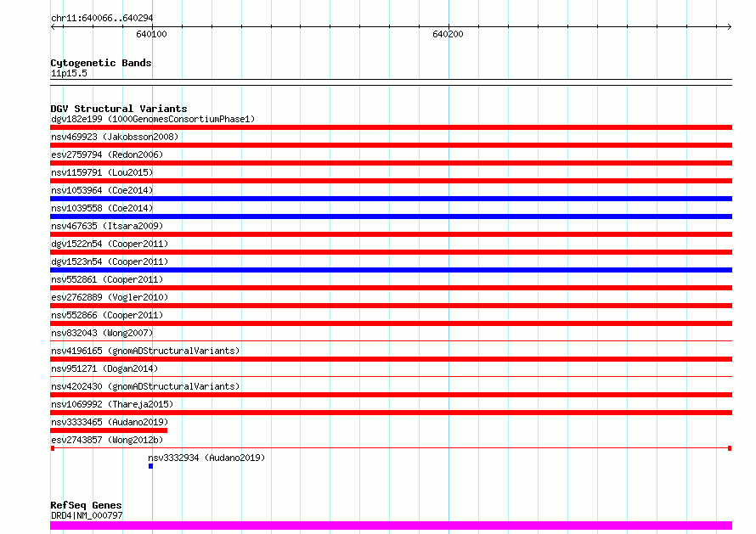Click the thin red nsv832043 variant line
The height and width of the screenshot is (534, 756).
[x=391, y=340]
